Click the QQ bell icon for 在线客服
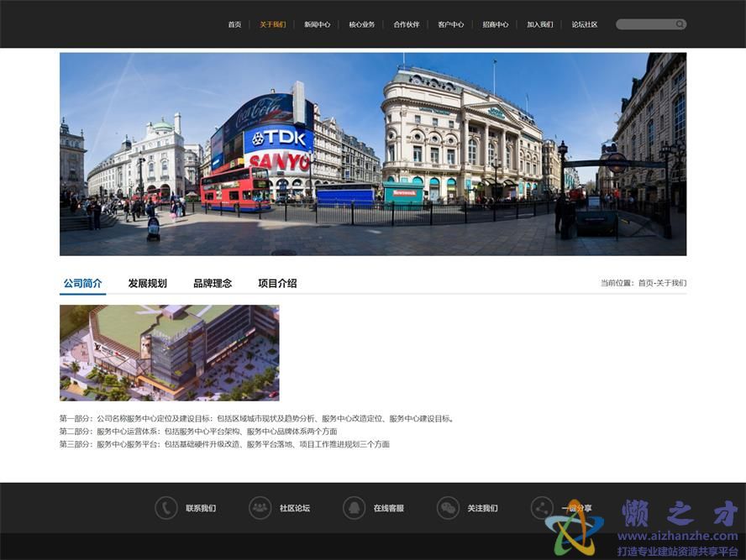 pyautogui.click(x=354, y=508)
